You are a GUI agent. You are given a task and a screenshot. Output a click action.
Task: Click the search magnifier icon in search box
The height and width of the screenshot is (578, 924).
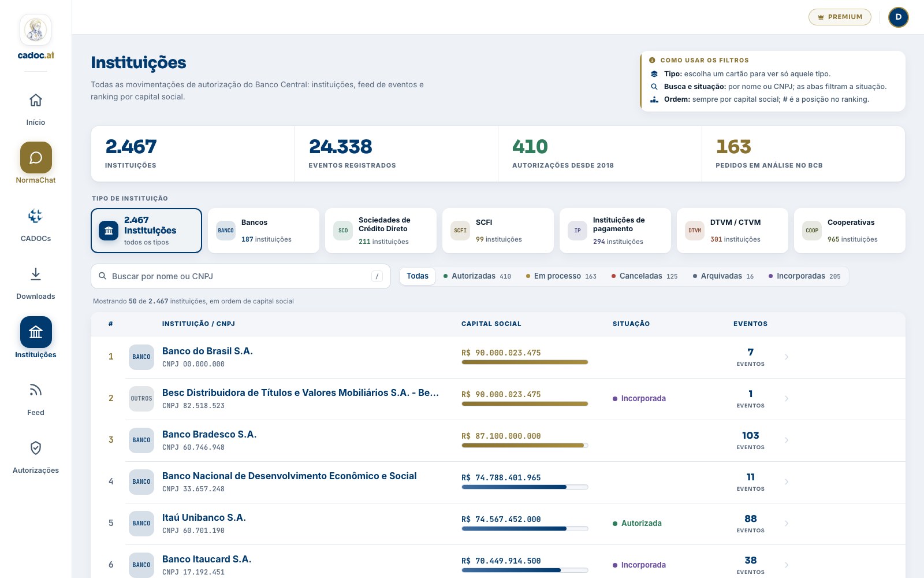pyautogui.click(x=102, y=276)
